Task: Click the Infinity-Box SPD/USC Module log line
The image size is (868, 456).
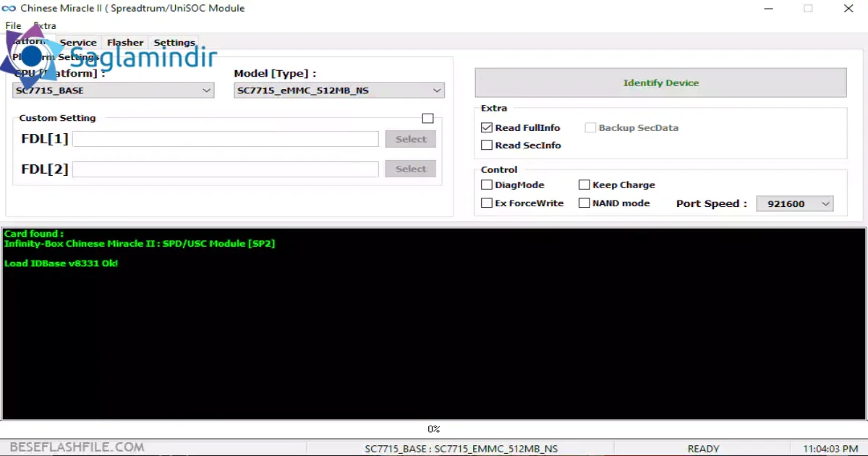Action: (140, 244)
